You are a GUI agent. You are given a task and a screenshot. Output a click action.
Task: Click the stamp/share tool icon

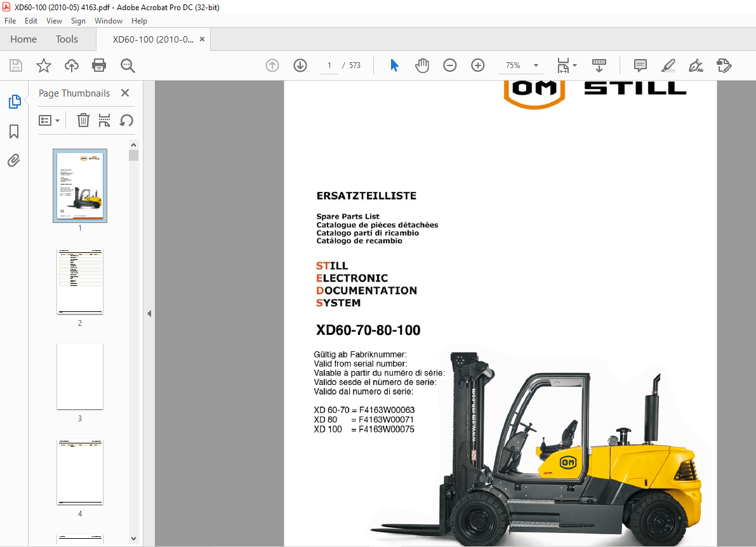(x=724, y=65)
